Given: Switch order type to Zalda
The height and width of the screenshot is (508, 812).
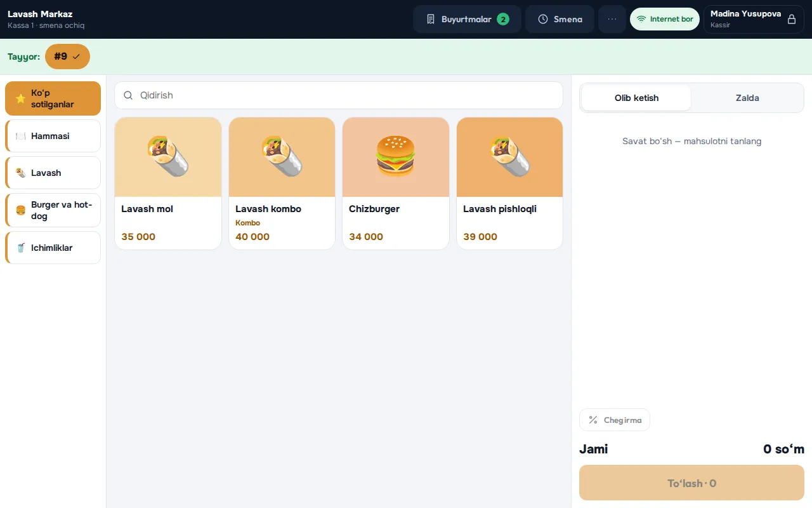Looking at the screenshot, I should (747, 98).
